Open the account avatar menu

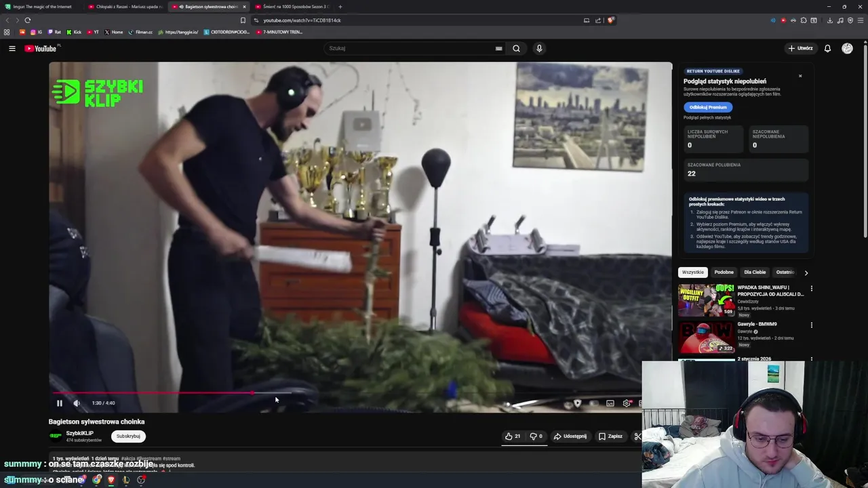(847, 48)
